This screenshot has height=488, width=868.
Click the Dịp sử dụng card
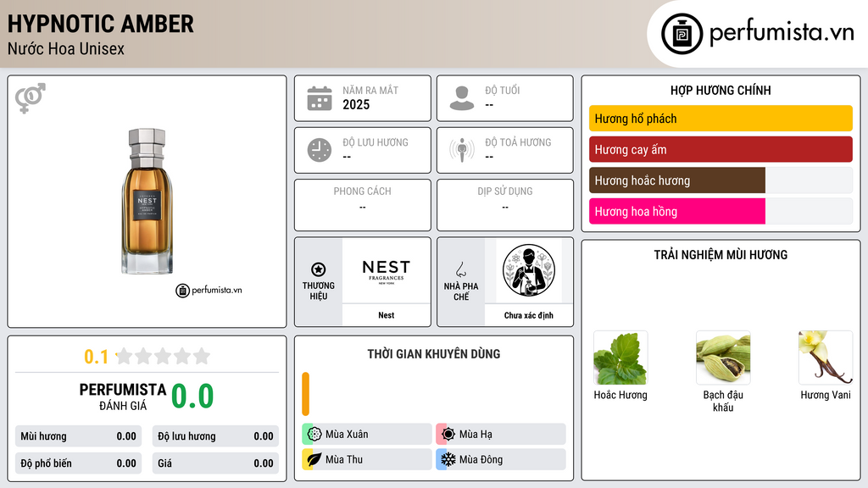click(x=505, y=205)
